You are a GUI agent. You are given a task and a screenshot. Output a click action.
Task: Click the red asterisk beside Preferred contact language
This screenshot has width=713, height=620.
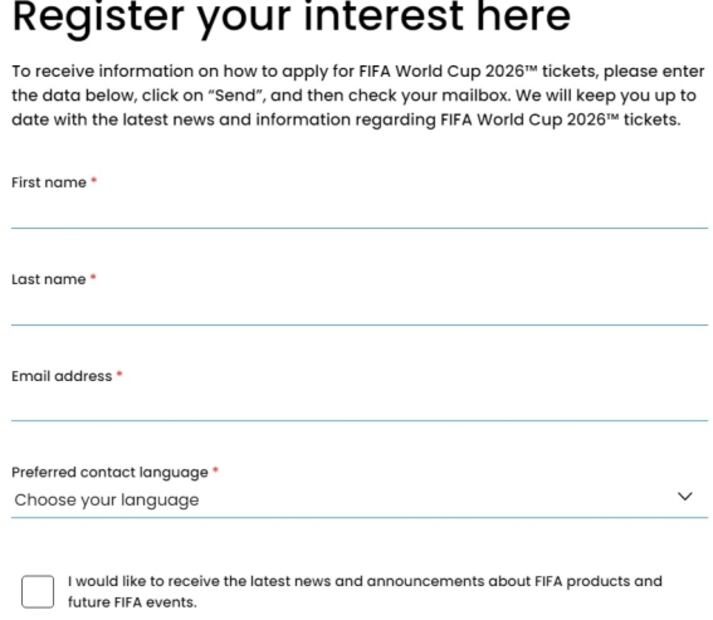pyautogui.click(x=216, y=470)
